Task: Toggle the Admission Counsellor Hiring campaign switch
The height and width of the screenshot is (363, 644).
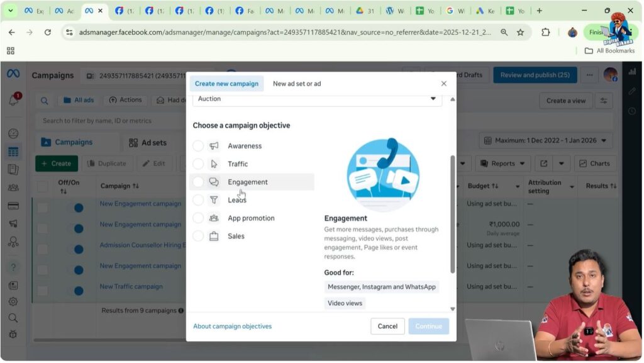Action: pos(76,249)
